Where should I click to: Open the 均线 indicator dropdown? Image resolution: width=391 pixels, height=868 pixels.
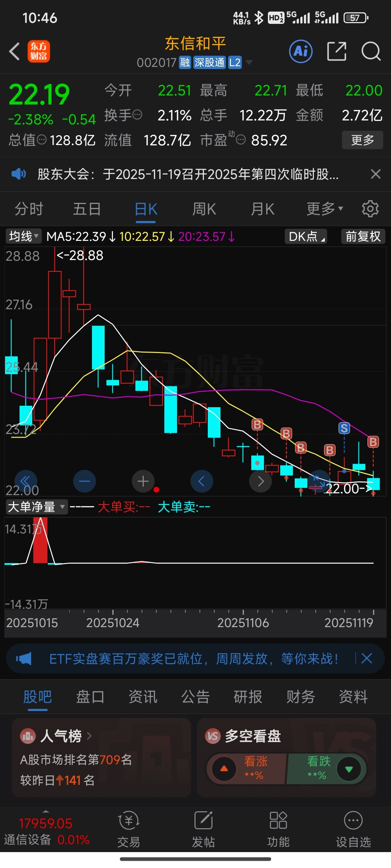(24, 236)
